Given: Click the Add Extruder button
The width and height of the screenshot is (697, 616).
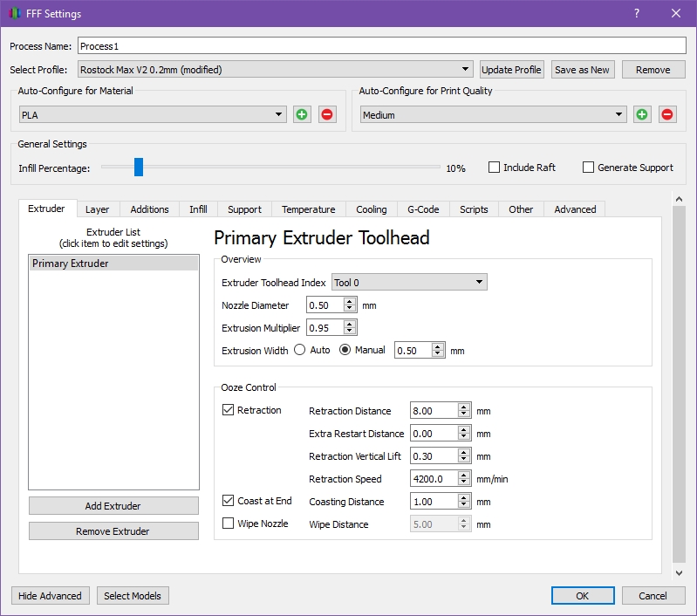Looking at the screenshot, I should (113, 506).
